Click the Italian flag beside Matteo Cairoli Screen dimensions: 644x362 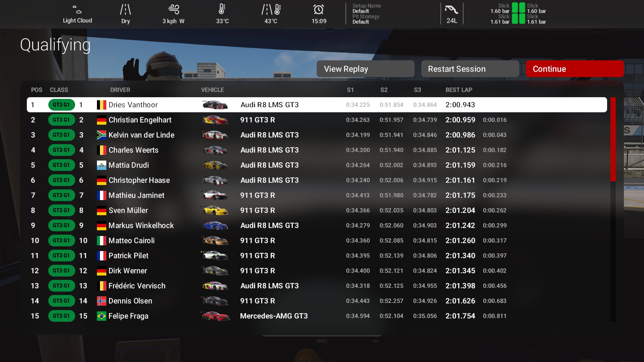coord(101,240)
